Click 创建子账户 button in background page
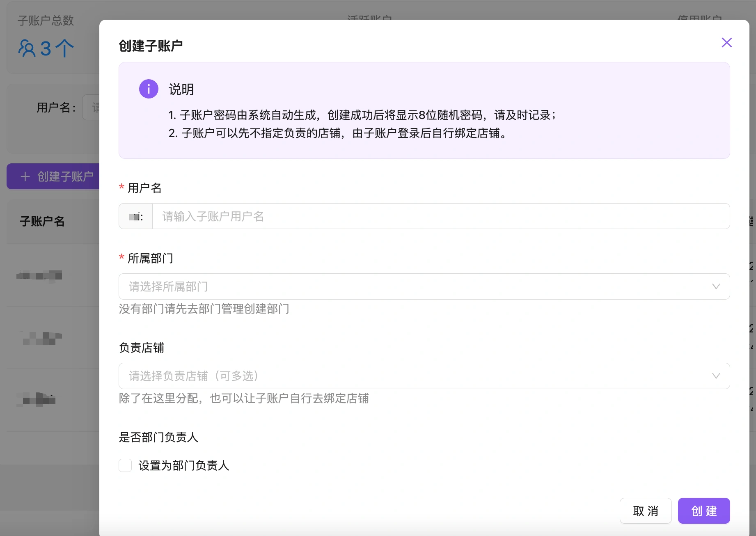 (53, 176)
